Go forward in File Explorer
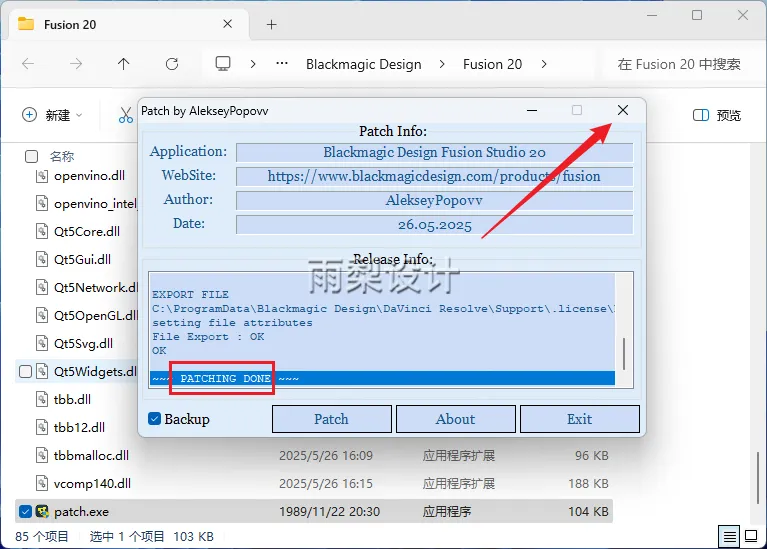This screenshot has width=767, height=549. (76, 64)
